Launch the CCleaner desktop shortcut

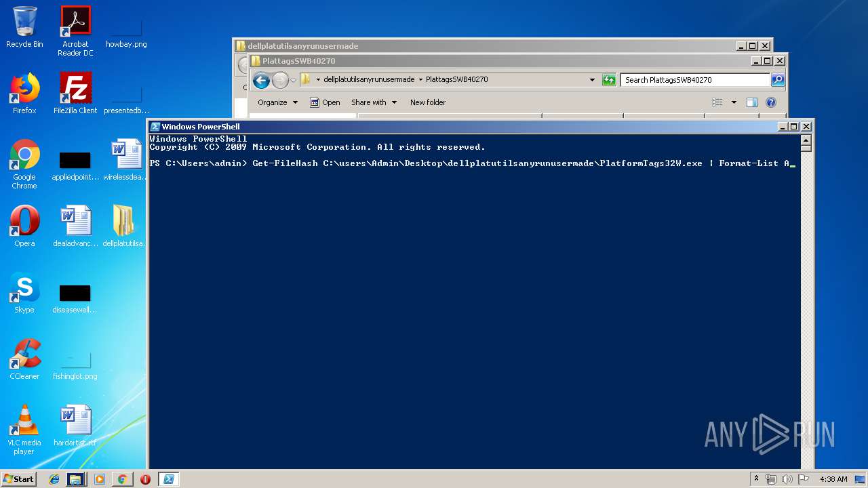24,359
